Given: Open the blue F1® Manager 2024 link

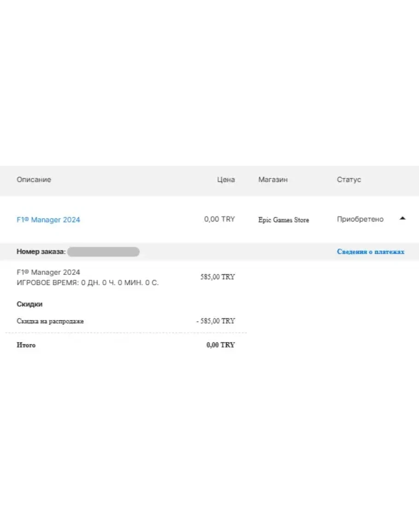Looking at the screenshot, I should click(48, 220).
